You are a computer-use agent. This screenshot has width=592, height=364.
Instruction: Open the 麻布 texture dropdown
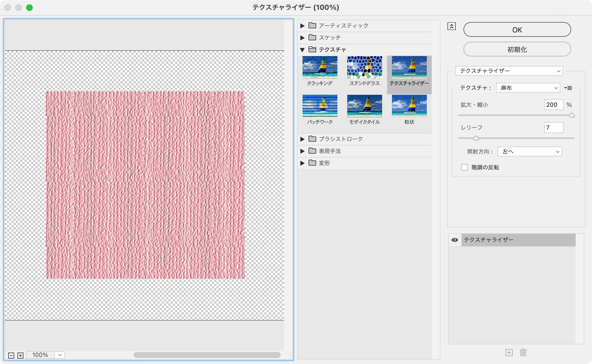(x=528, y=88)
